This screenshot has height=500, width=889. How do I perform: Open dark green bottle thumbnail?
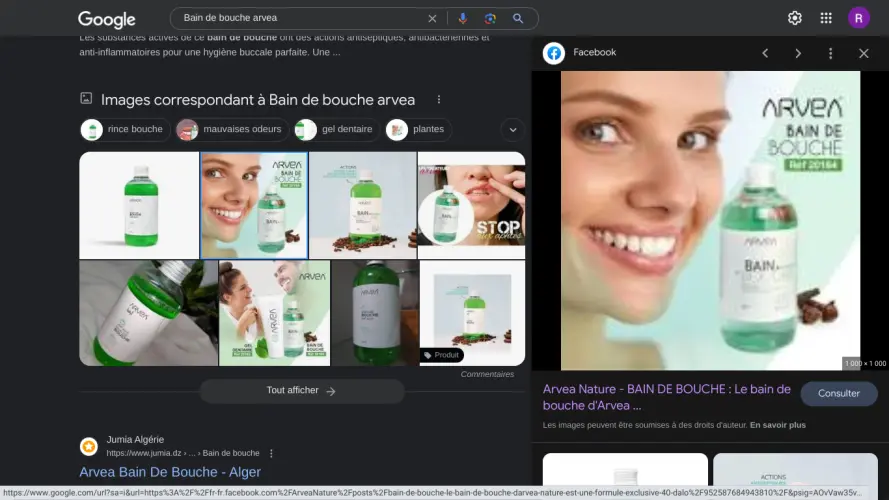click(375, 313)
